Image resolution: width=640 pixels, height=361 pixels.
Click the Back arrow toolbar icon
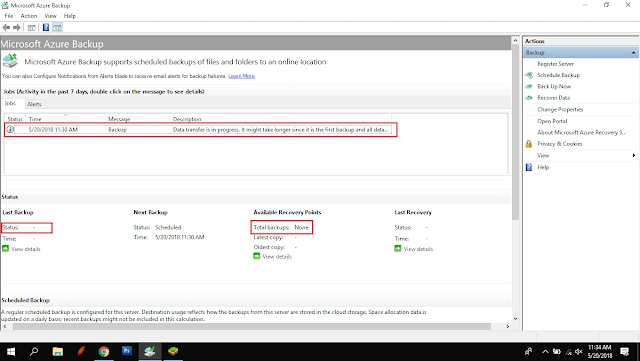(x=6, y=27)
